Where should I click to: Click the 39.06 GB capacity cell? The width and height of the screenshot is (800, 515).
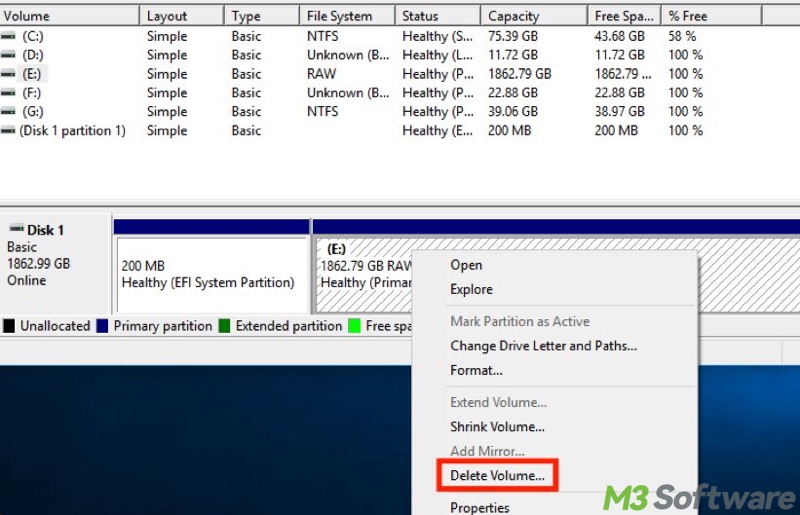(513, 111)
